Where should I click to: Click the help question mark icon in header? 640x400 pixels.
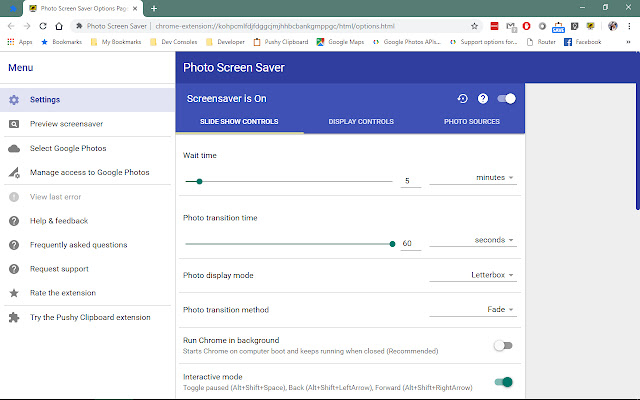point(483,99)
